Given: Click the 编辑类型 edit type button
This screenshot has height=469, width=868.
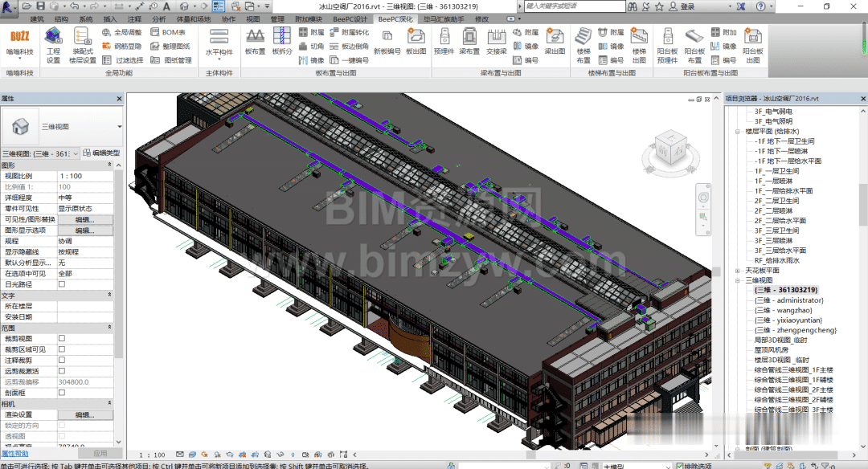Looking at the screenshot, I should [101, 153].
